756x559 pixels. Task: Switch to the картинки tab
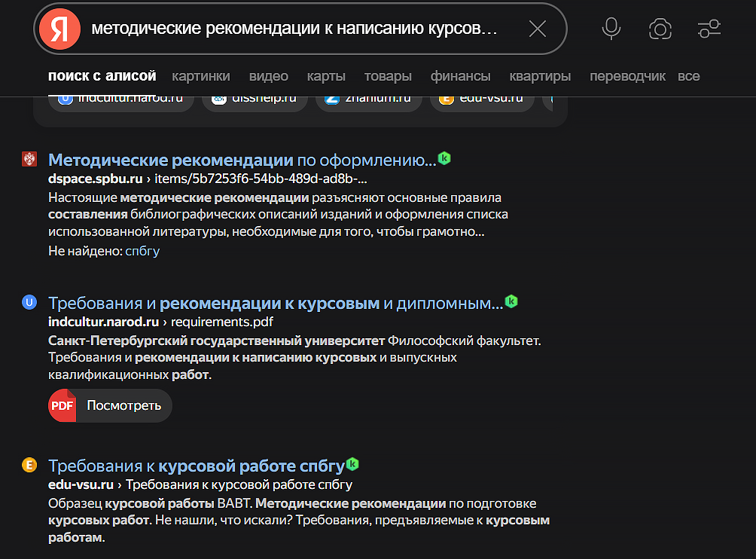click(x=200, y=75)
